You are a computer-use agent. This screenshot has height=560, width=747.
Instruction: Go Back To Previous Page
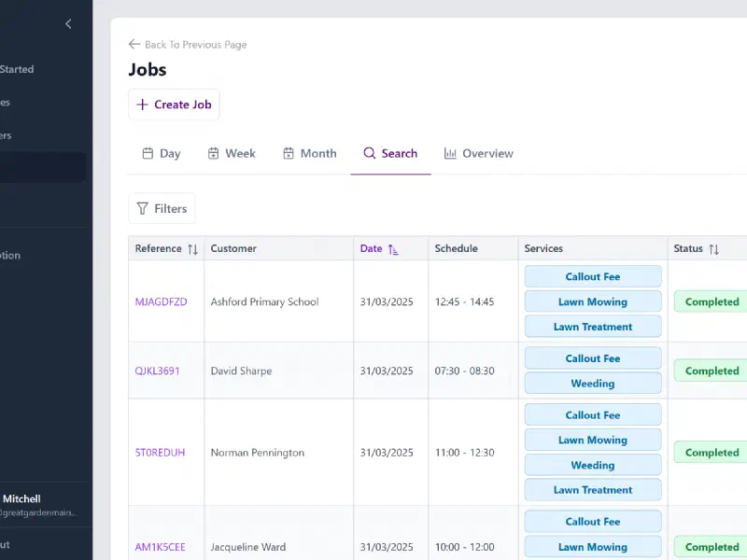tap(188, 44)
